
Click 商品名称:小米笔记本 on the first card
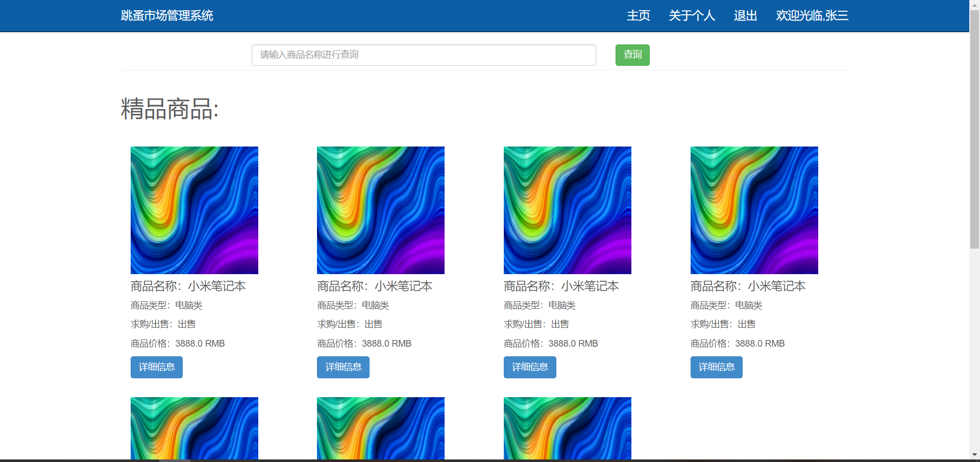[x=188, y=286]
